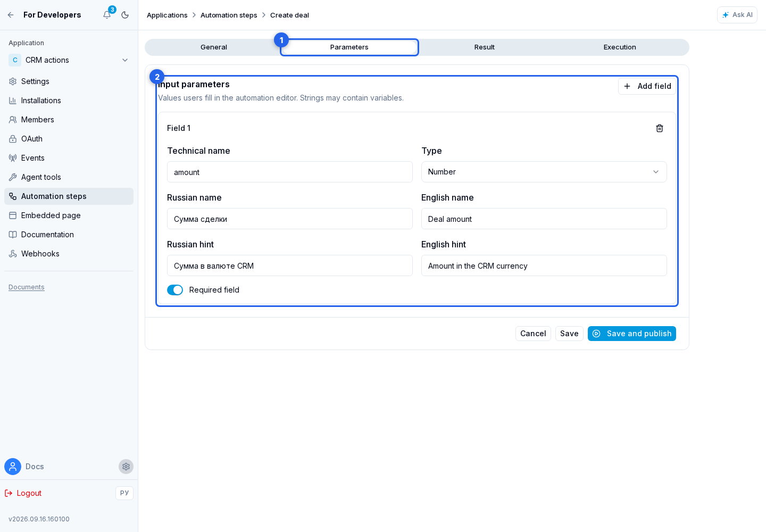Click the Save button
Screen dimensions: 766x532
pyautogui.click(x=569, y=334)
